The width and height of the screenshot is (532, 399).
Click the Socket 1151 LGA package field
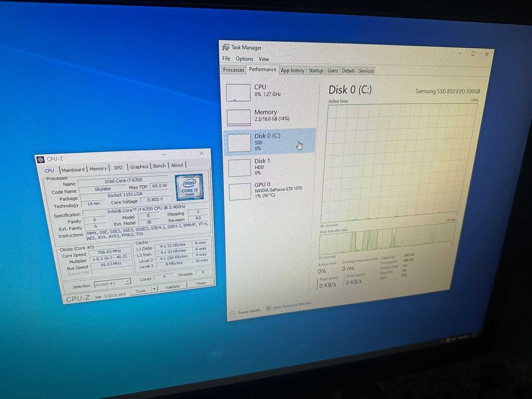(124, 195)
